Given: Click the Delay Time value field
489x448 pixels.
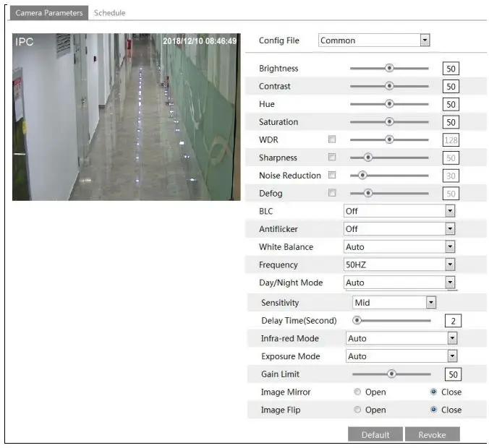Looking at the screenshot, I should click(x=453, y=321).
